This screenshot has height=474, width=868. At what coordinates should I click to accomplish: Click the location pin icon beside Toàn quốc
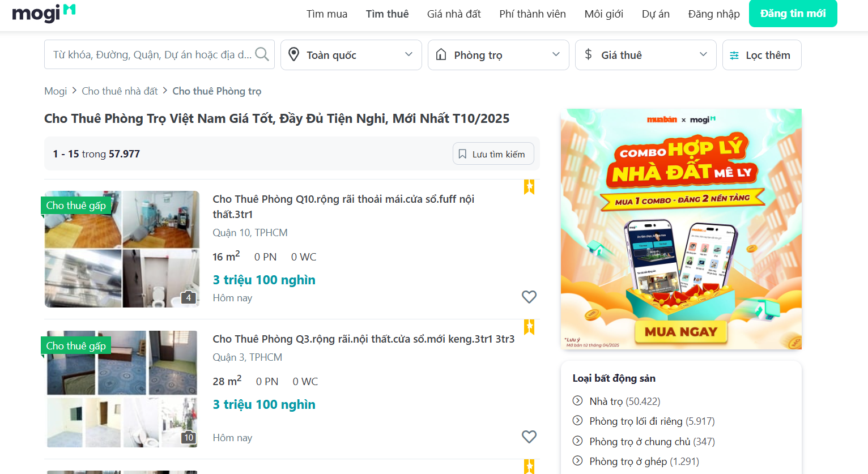(293, 54)
